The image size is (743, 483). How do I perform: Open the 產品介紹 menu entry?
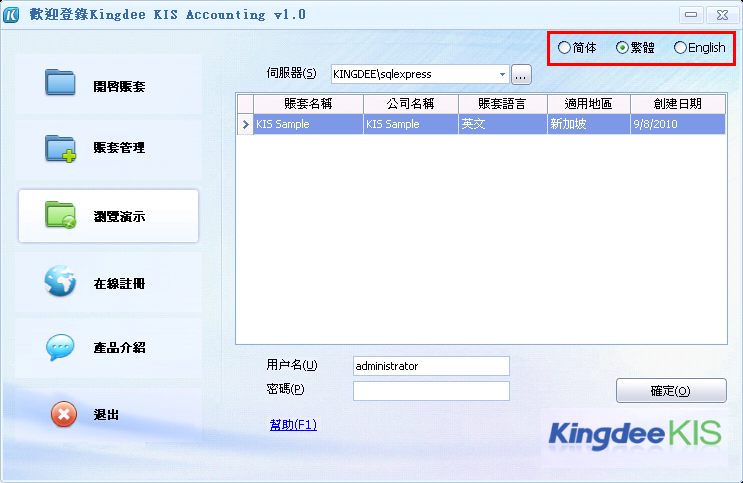pyautogui.click(x=109, y=347)
